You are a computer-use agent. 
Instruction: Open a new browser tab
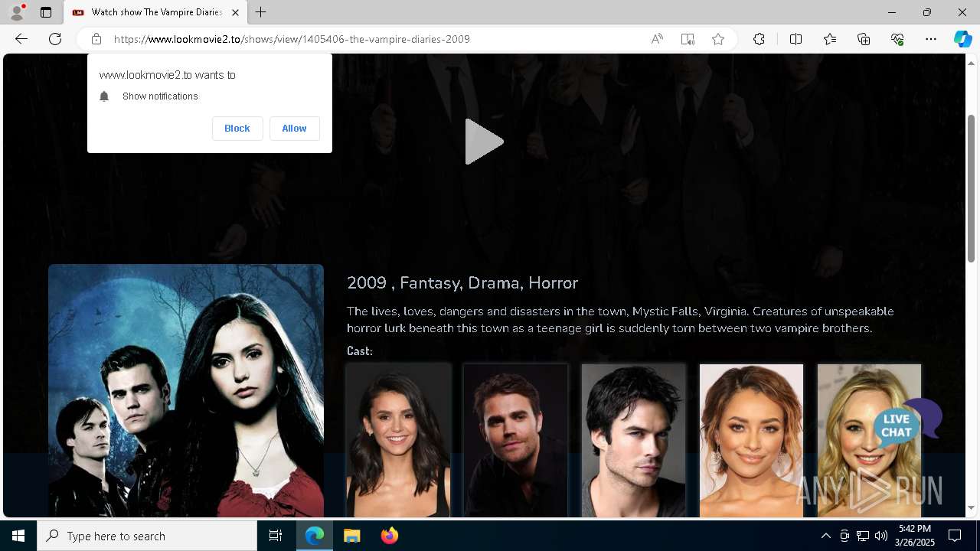(x=261, y=12)
